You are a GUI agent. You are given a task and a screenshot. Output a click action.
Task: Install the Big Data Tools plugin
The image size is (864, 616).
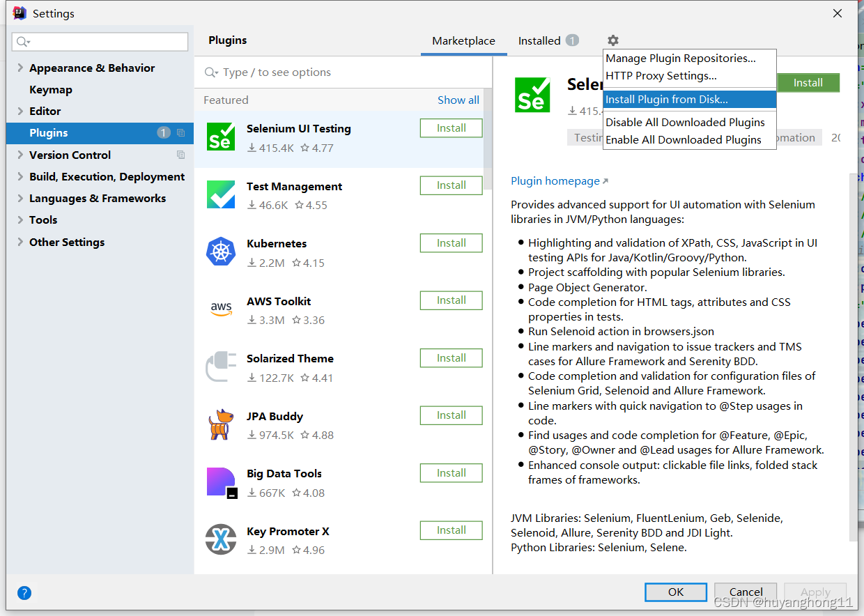[x=451, y=473]
